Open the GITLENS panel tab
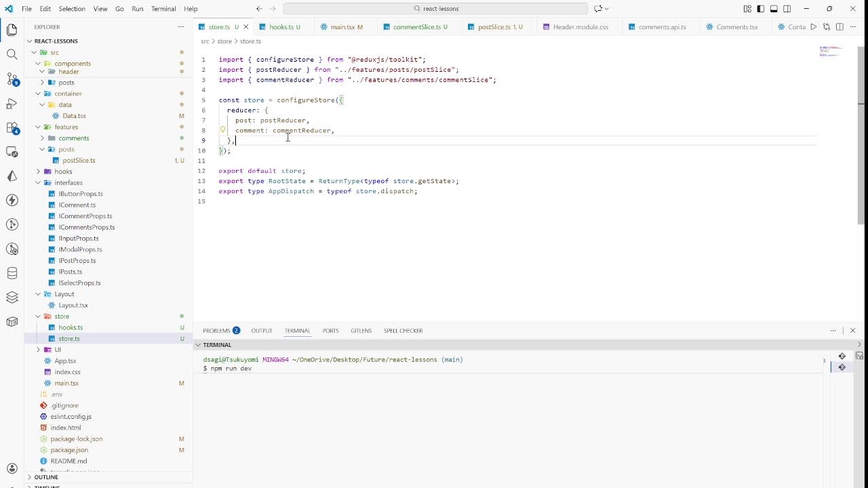The height and width of the screenshot is (488, 868). point(361,331)
